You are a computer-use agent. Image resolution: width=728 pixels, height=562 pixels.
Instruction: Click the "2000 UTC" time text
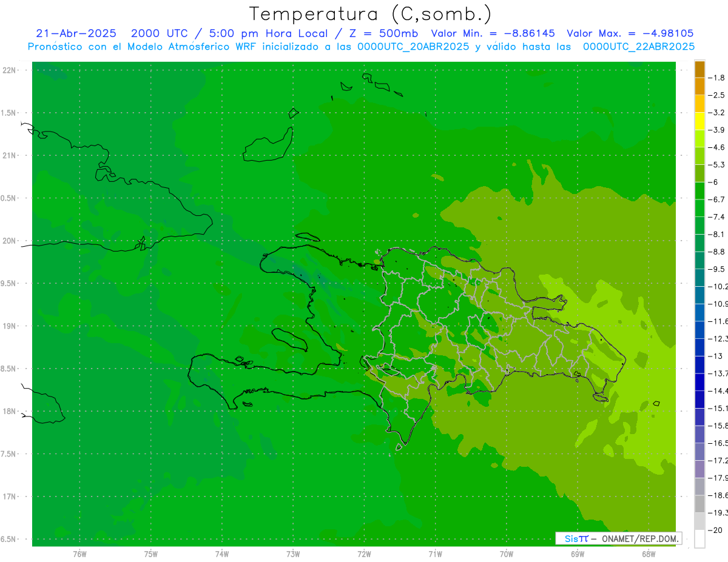pos(160,33)
